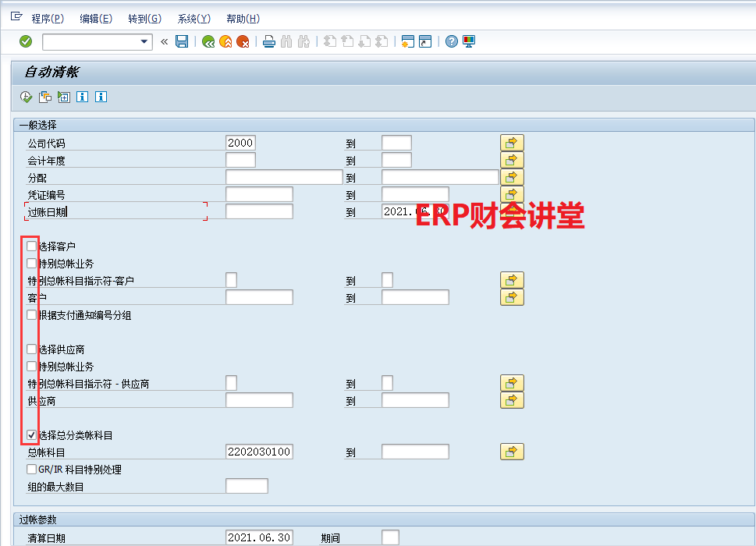Click the Save disk icon
Screen dimensions: 756x546
[182, 41]
